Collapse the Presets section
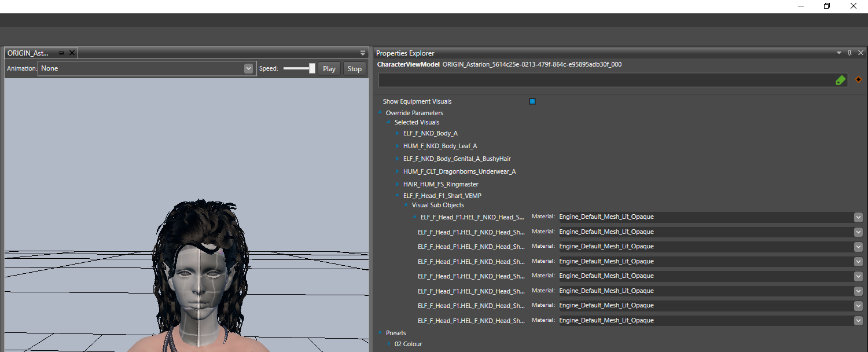 (380, 333)
